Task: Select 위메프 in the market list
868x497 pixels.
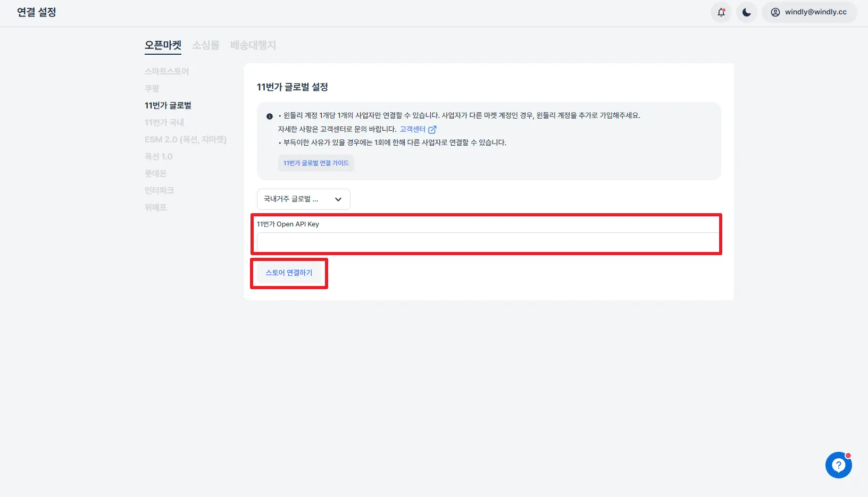Action: 156,207
